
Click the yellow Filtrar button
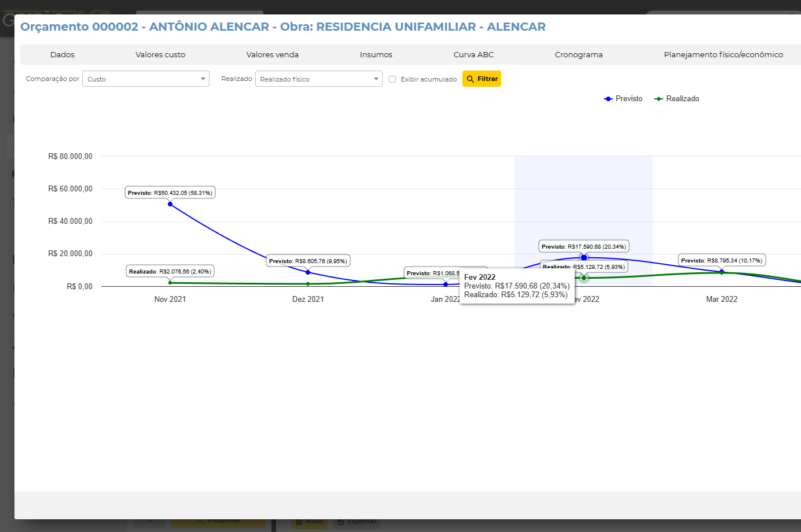(482, 79)
